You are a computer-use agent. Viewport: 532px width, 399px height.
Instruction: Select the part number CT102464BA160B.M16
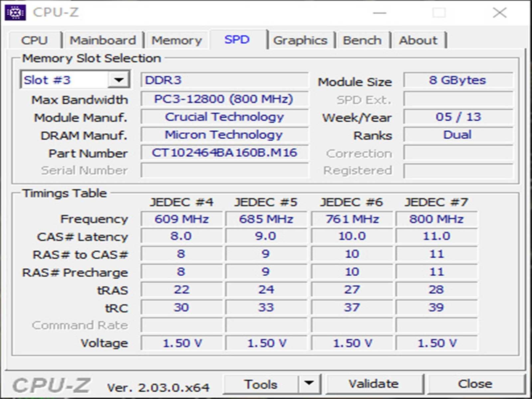tap(224, 153)
